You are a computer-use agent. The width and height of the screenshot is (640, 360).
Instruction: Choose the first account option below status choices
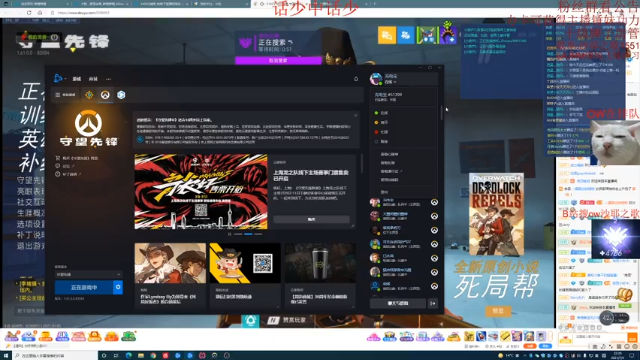pyautogui.click(x=389, y=154)
